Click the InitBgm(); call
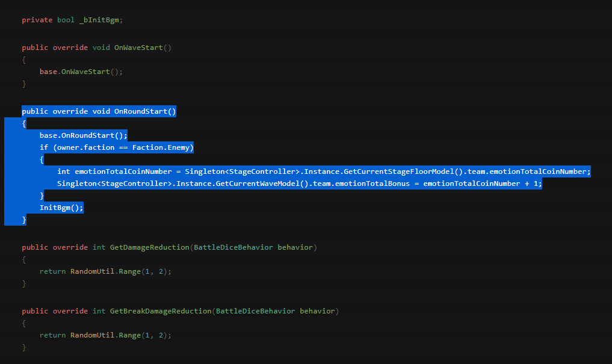Screen dimensions: 612x364 (x=61, y=208)
